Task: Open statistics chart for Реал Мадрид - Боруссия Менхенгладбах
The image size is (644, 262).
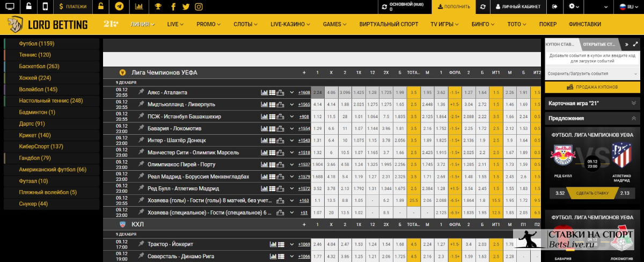Action: coord(264,176)
